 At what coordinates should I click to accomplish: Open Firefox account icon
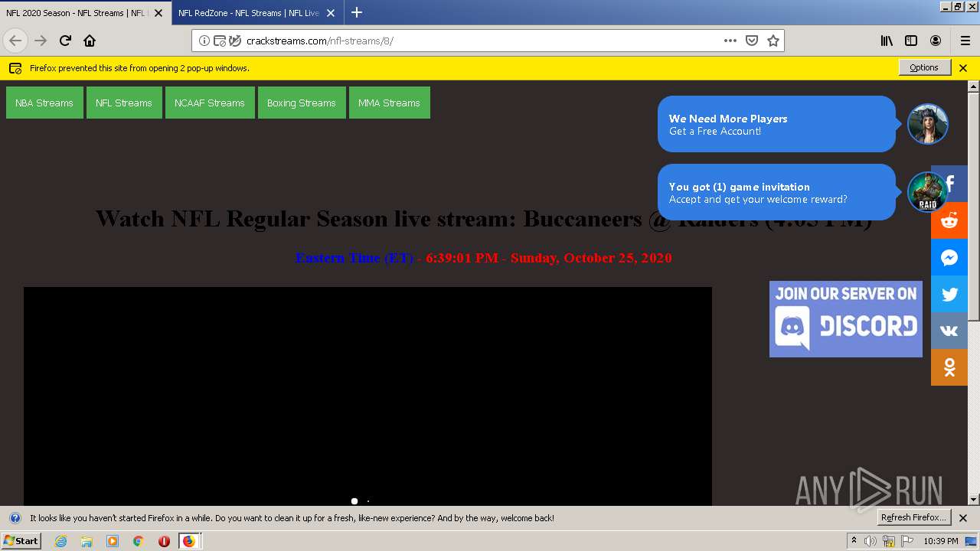point(936,41)
